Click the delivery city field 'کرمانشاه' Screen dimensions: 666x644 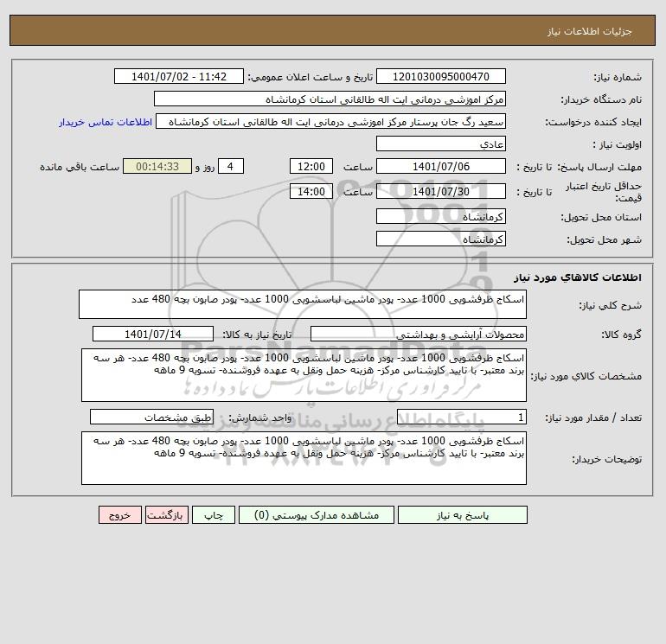pyautogui.click(x=441, y=239)
